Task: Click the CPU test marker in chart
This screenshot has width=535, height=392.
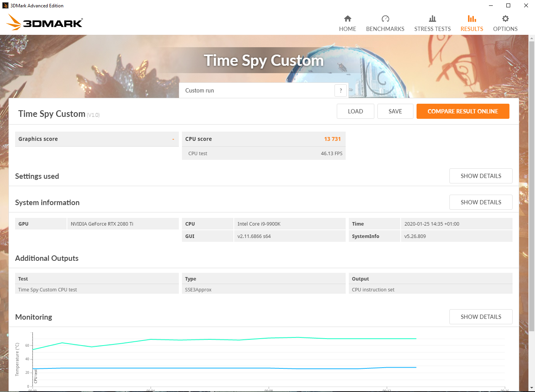Action: coord(36,376)
